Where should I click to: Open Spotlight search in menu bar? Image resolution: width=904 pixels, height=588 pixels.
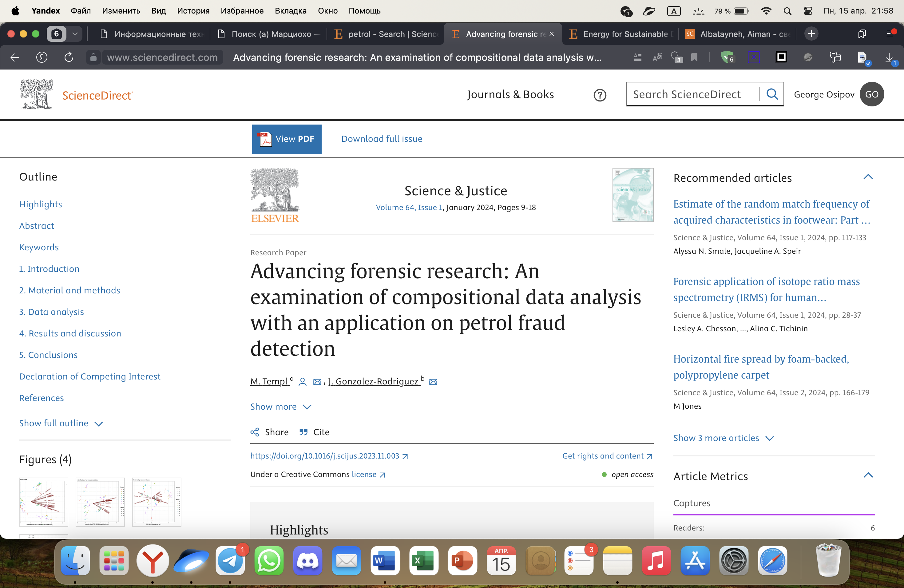click(x=787, y=11)
